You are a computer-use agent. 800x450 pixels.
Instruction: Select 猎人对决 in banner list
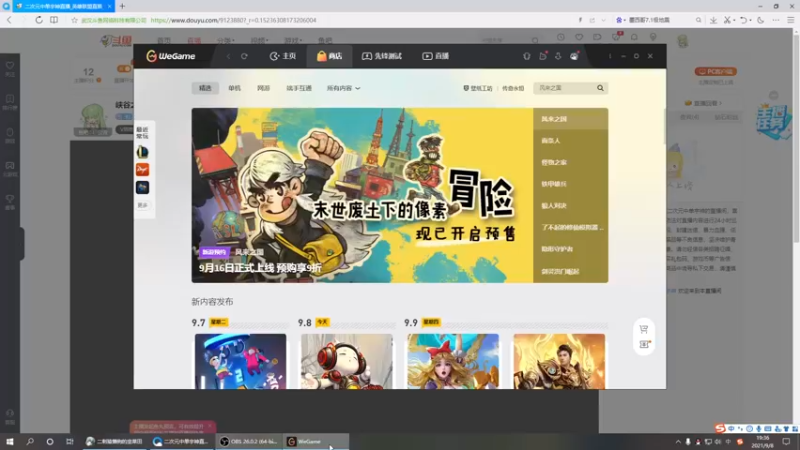(570, 206)
